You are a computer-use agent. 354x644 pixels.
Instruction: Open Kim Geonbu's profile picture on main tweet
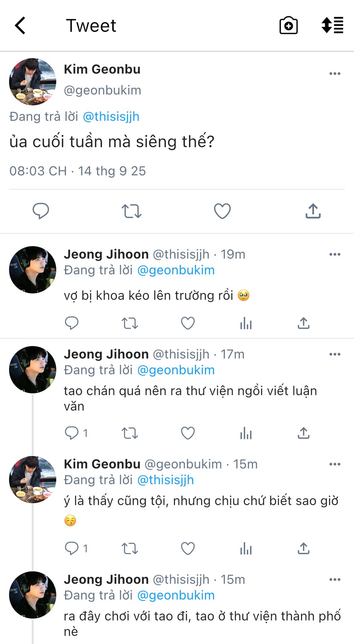(33, 82)
